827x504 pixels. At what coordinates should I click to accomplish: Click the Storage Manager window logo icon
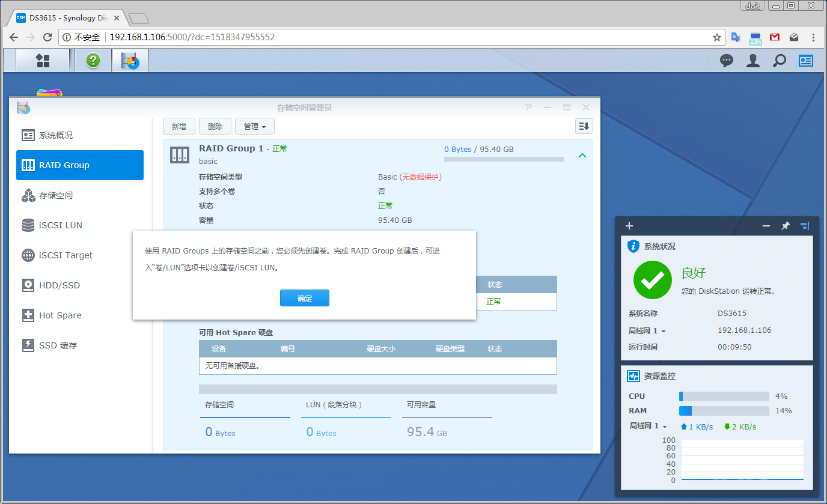23,108
